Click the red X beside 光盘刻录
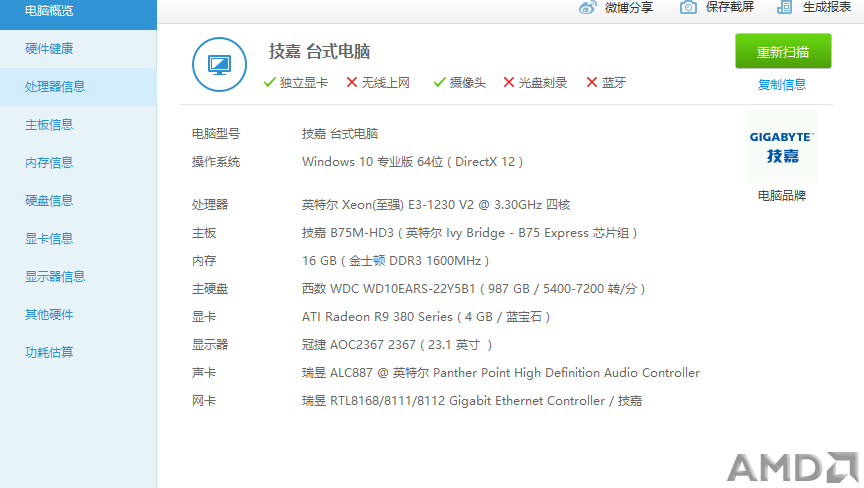Viewport: 864px width, 488px height. (x=509, y=83)
